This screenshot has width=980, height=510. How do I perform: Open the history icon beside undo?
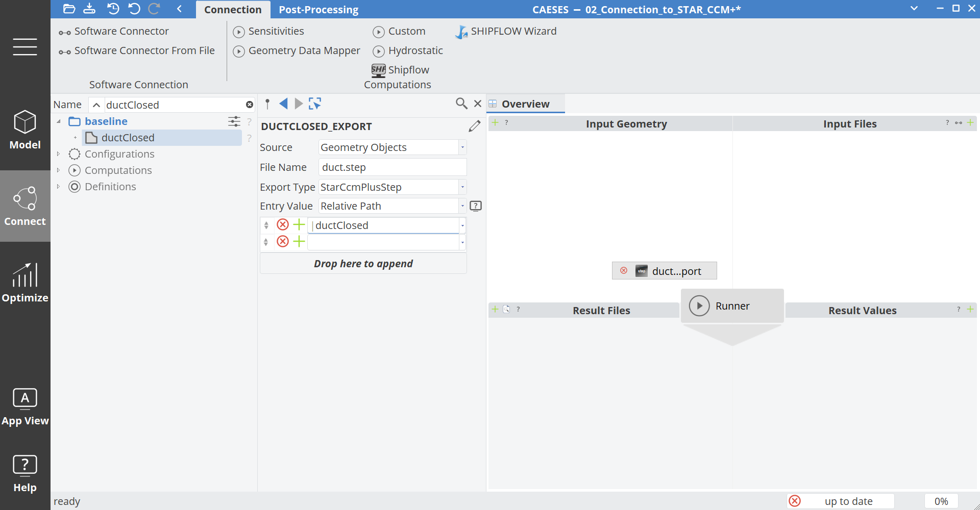pyautogui.click(x=113, y=9)
